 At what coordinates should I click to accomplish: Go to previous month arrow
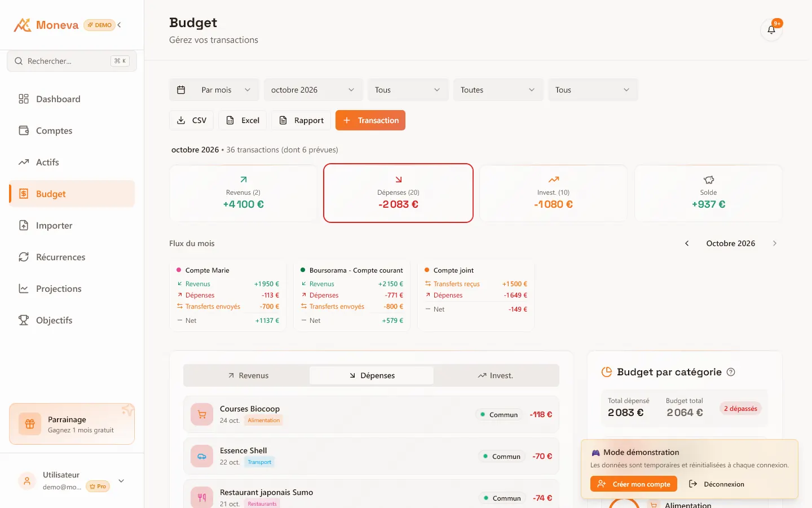687,243
